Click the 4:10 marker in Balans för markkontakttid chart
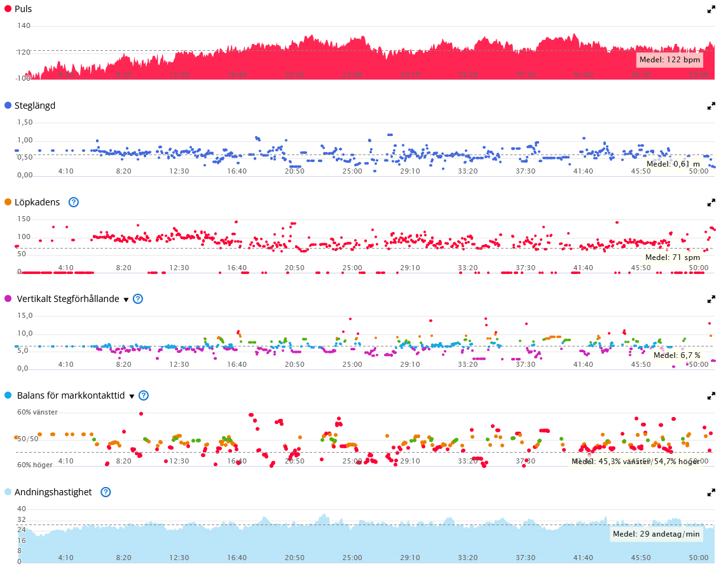This screenshot has width=728, height=569. (66, 461)
